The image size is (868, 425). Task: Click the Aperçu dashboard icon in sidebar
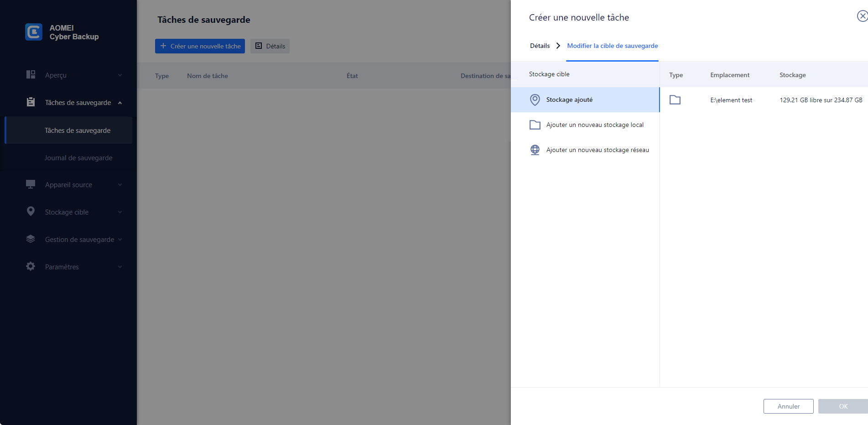pos(31,74)
